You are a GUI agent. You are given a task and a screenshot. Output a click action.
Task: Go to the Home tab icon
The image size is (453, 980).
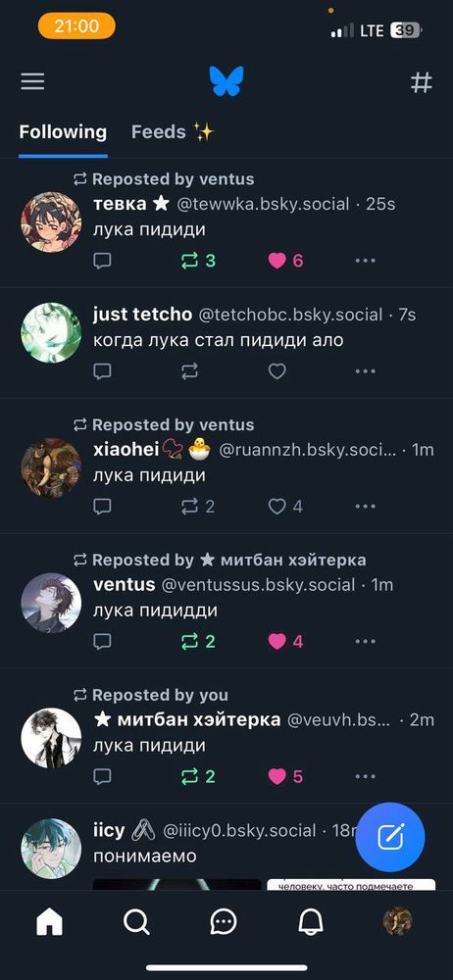pyautogui.click(x=49, y=920)
